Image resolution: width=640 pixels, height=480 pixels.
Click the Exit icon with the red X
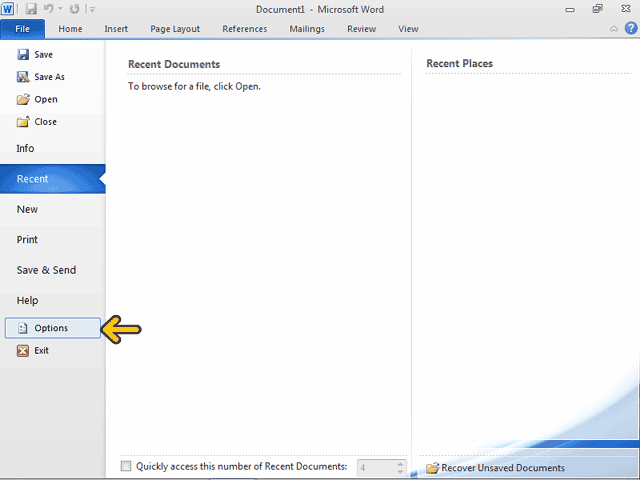click(x=23, y=351)
